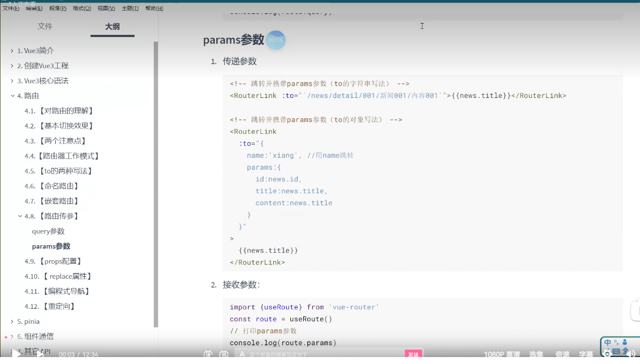Expand the 2. 创建Vue3工程 chevron
Viewport: 640px width, 364px height.
[12, 66]
